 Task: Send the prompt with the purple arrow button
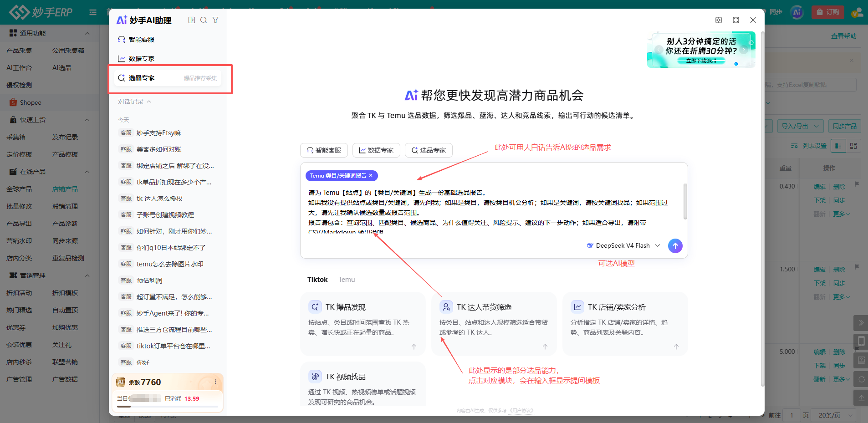point(675,246)
